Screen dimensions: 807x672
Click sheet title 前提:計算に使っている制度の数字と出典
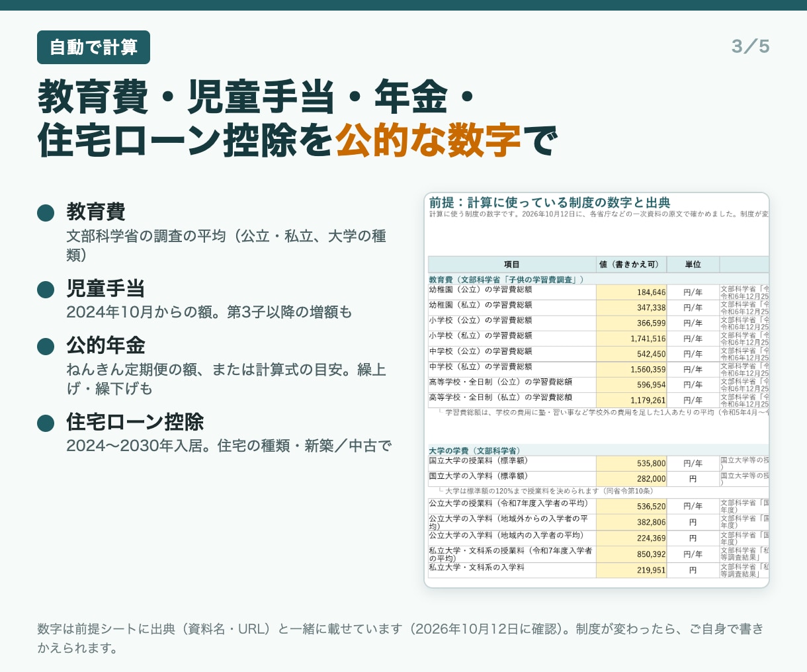point(550,202)
